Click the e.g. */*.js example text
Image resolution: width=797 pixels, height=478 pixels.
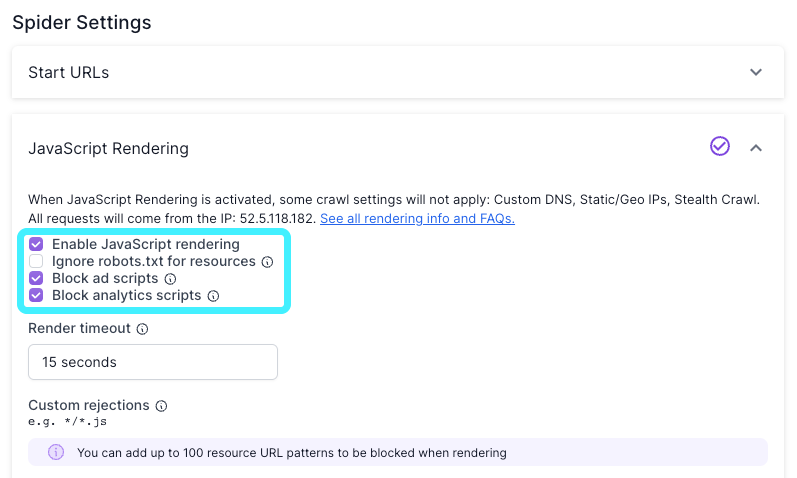(68, 422)
